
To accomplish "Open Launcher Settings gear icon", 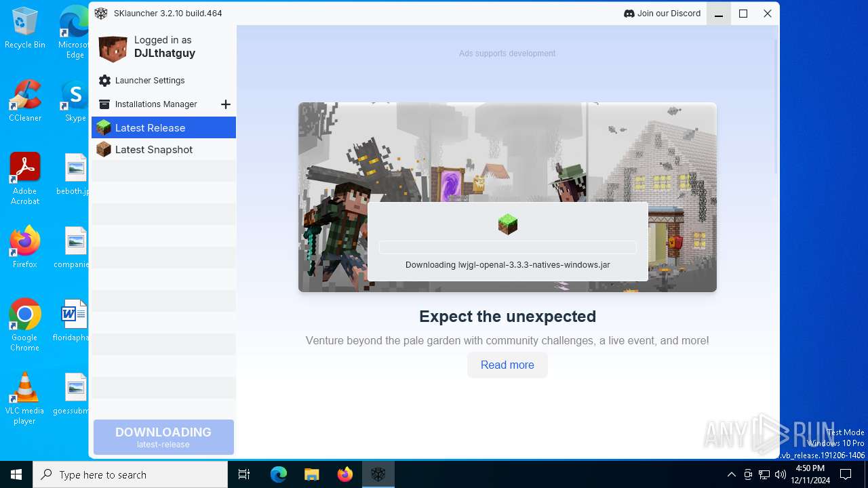I will point(104,81).
